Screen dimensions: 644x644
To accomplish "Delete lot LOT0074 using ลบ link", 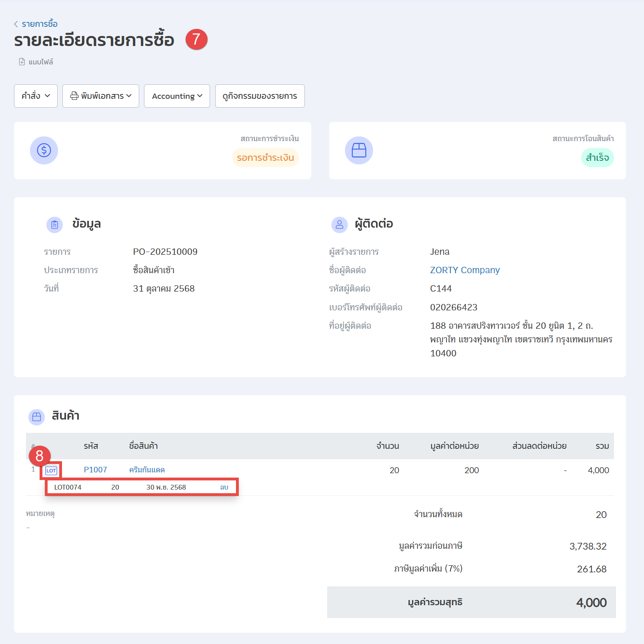I will pos(224,487).
